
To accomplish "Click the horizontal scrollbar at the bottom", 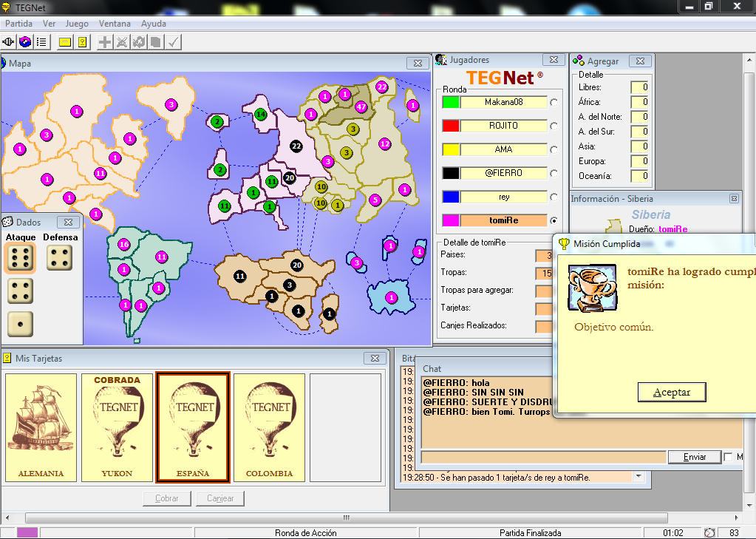I will coord(346,518).
